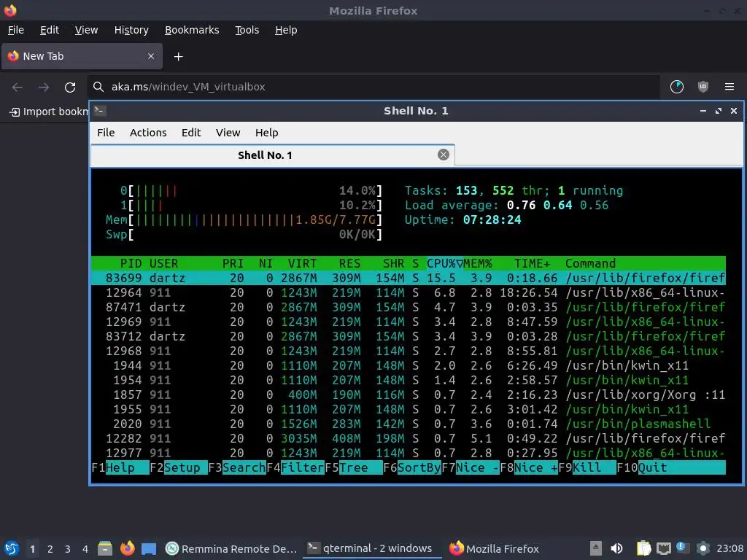Click the Firefox forward arrow
This screenshot has height=560, width=747.
[44, 87]
